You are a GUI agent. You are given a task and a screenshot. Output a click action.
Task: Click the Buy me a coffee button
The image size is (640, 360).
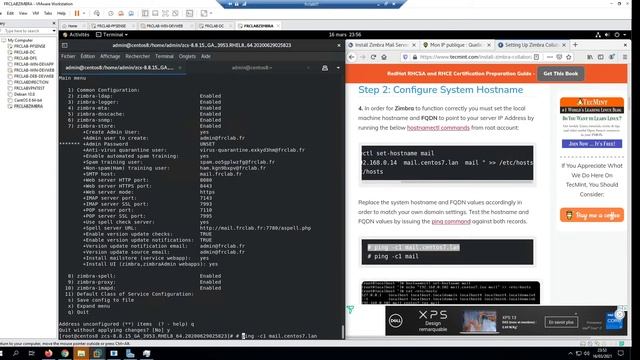592,215
